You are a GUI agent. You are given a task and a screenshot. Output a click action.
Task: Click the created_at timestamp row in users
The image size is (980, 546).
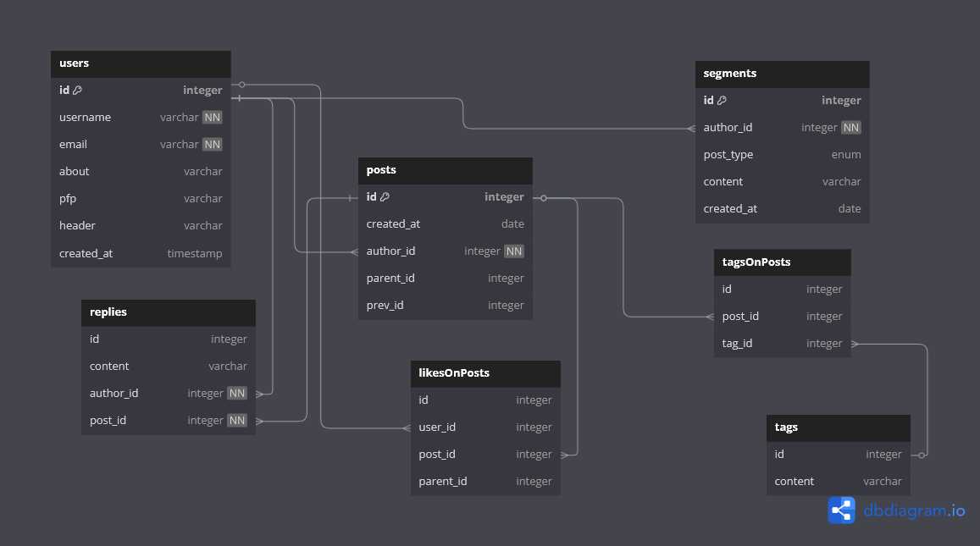(141, 253)
